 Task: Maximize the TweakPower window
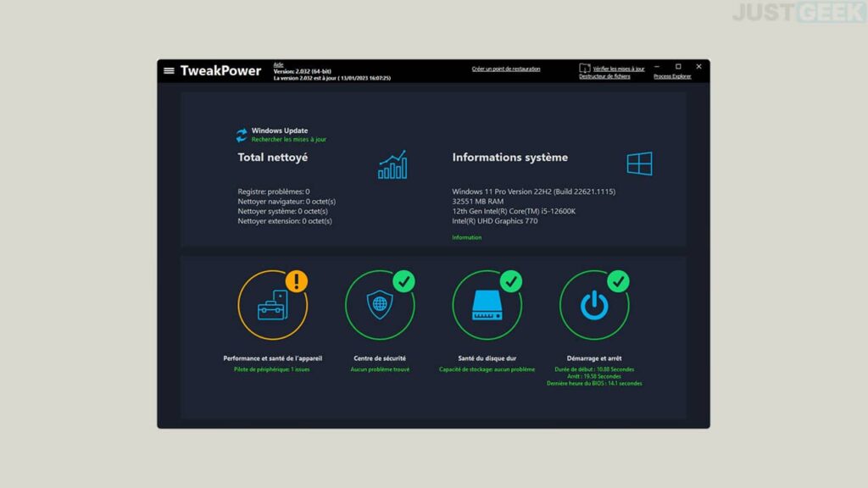[x=678, y=66]
